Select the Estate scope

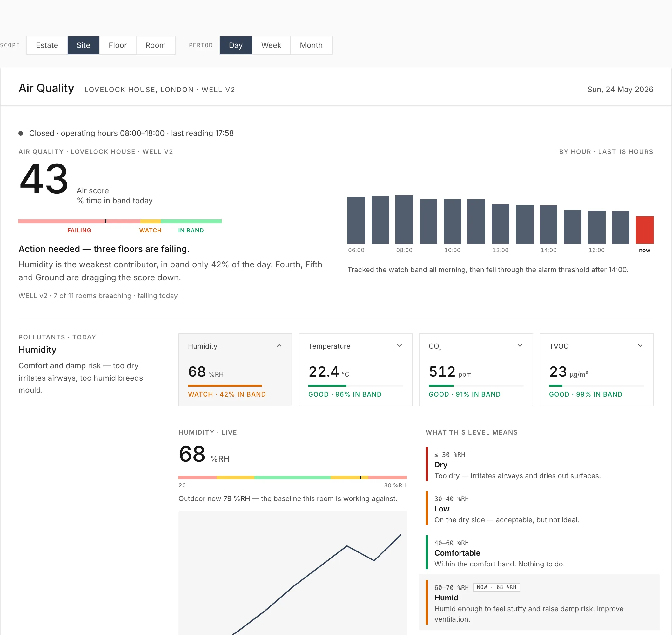(47, 45)
